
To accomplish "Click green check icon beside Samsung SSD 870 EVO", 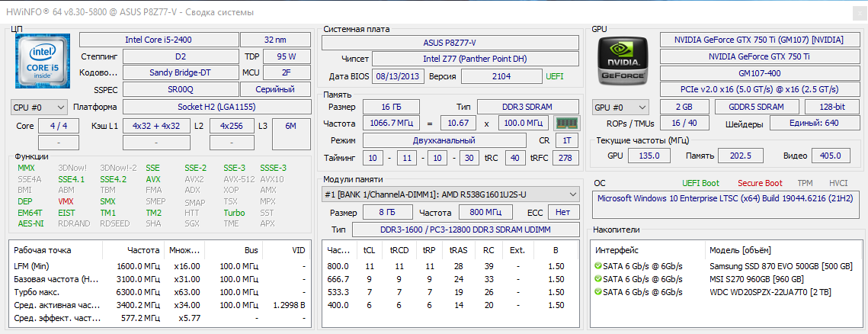I will [597, 266].
